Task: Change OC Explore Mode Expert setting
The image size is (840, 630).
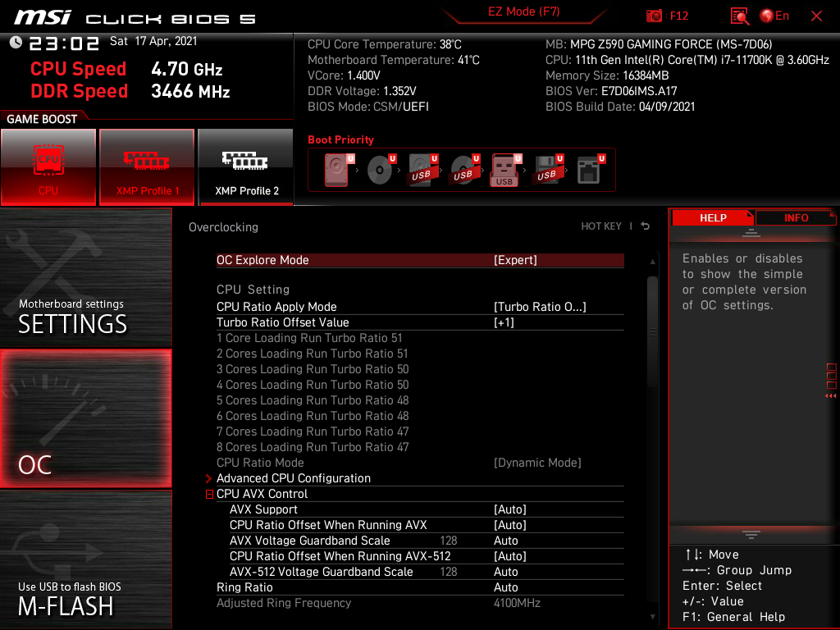Action: 420,260
